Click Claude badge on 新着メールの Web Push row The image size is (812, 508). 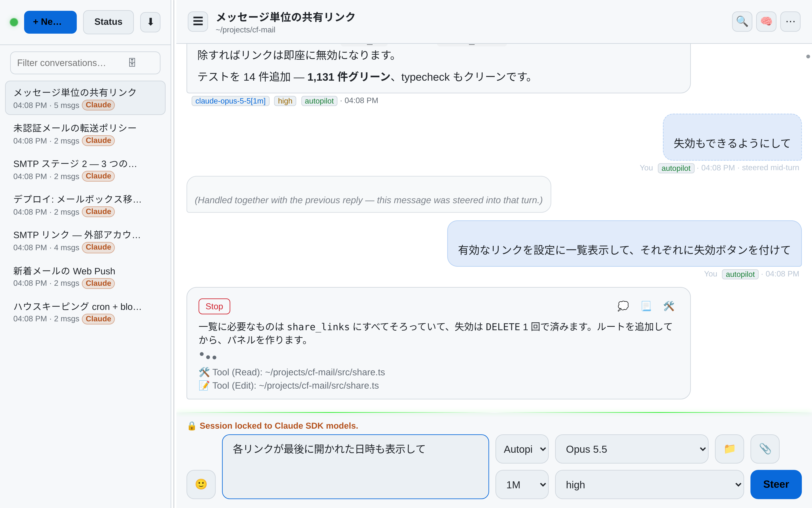98,283
